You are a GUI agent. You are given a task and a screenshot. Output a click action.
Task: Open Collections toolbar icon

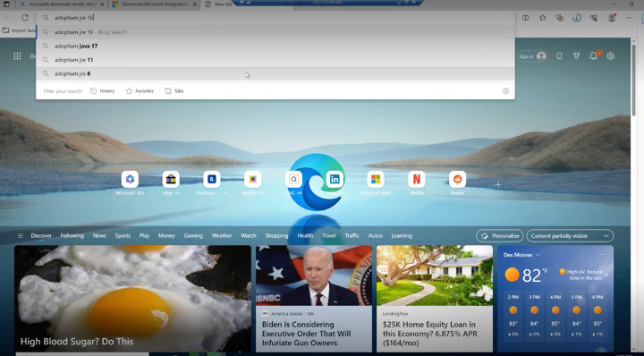(x=559, y=18)
